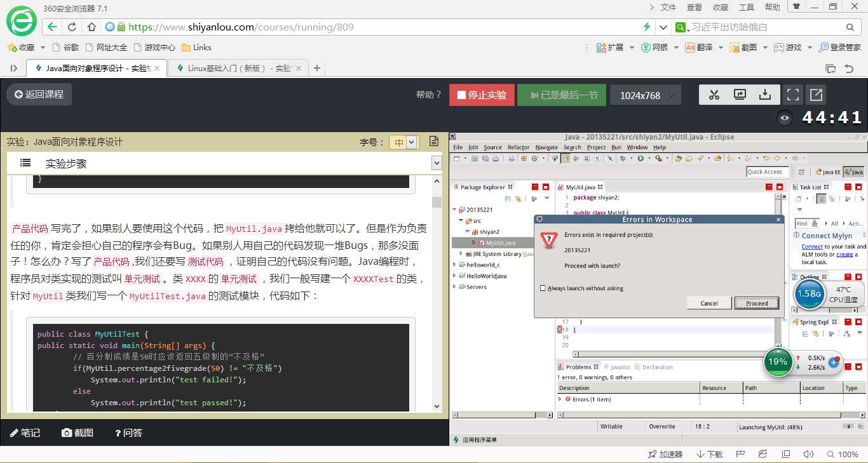Click the download icon in the lab toolbar

[765, 95]
